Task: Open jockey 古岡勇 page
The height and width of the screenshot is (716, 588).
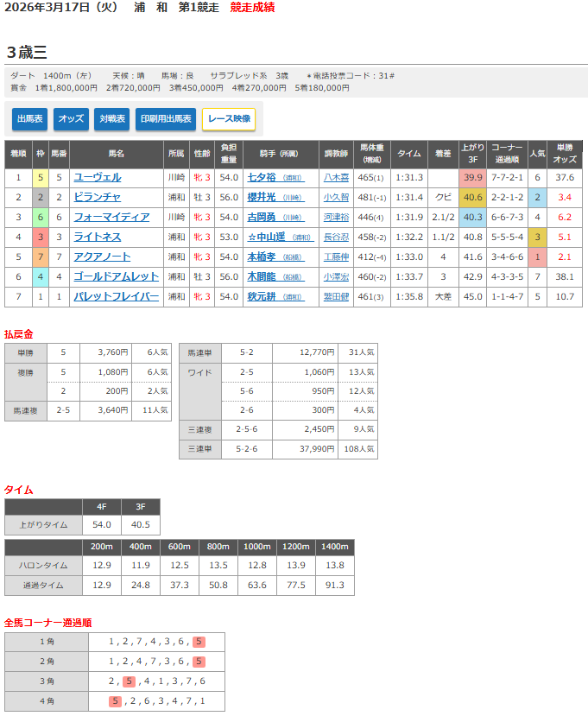Action: [x=261, y=218]
